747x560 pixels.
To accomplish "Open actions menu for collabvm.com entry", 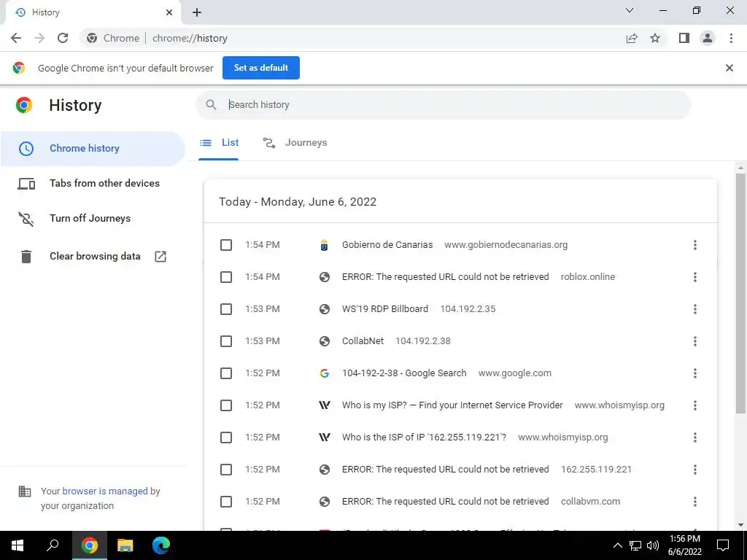I will tap(695, 502).
